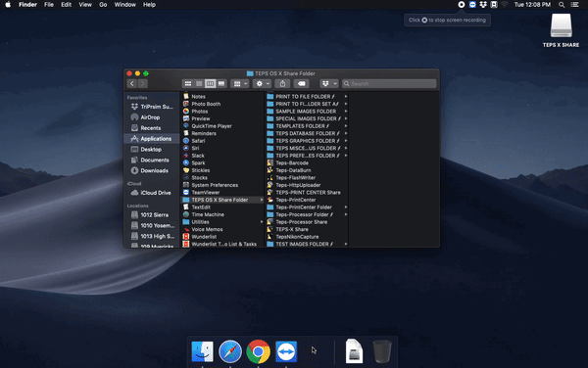
Task: Open the File menu
Action: pos(49,5)
